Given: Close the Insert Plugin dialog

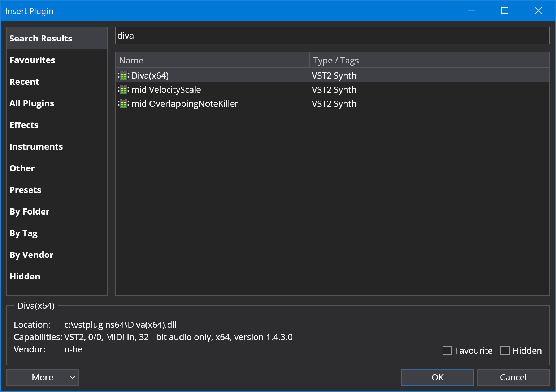Looking at the screenshot, I should click(538, 11).
